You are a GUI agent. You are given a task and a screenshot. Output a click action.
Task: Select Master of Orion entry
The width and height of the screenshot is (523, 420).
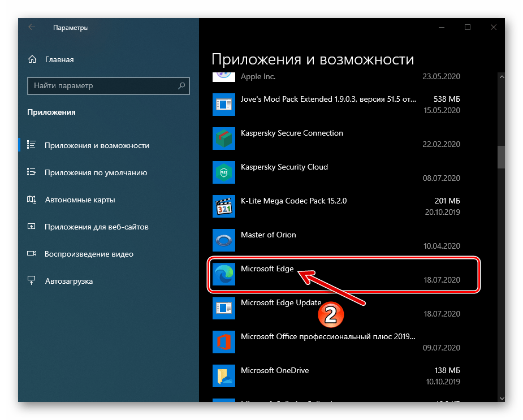click(x=336, y=240)
